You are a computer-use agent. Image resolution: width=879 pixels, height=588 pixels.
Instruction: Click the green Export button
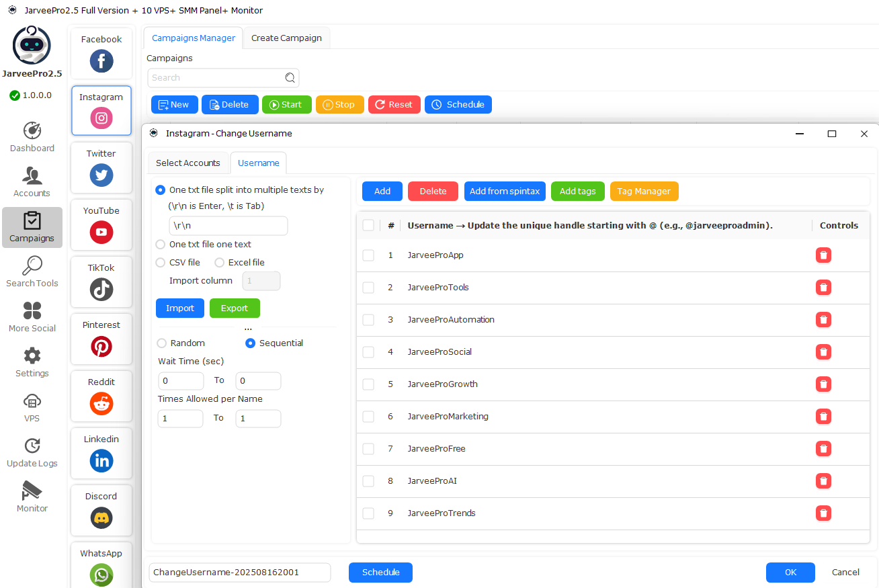coord(235,308)
